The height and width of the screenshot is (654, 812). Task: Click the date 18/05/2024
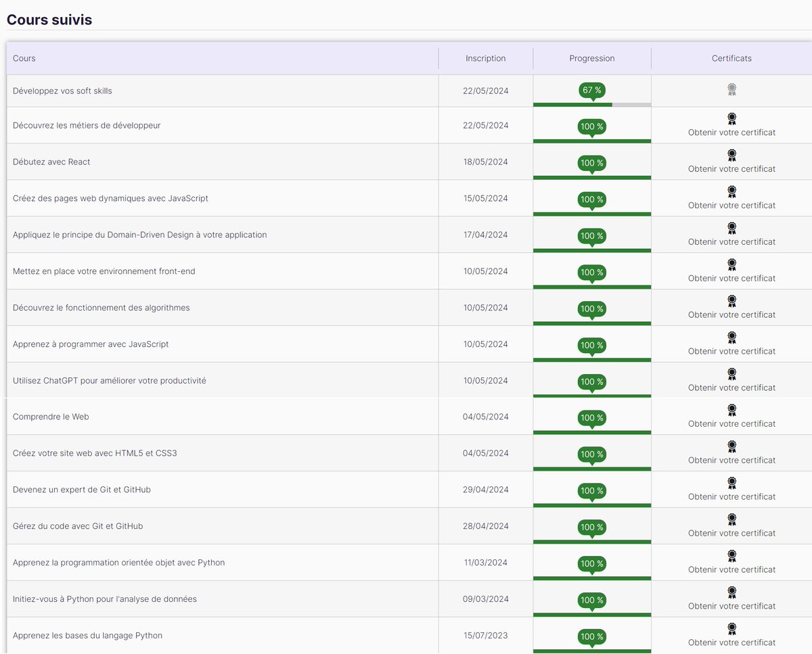pyautogui.click(x=485, y=162)
